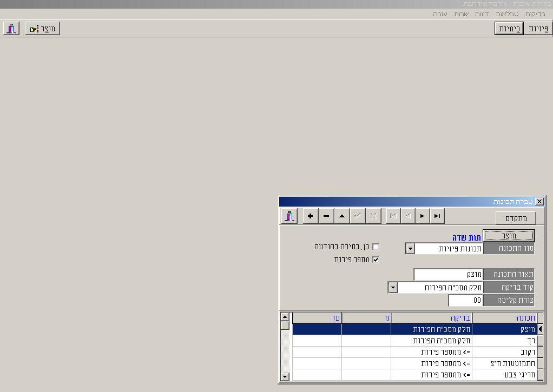Click the X cancel edit icon

(x=373, y=216)
